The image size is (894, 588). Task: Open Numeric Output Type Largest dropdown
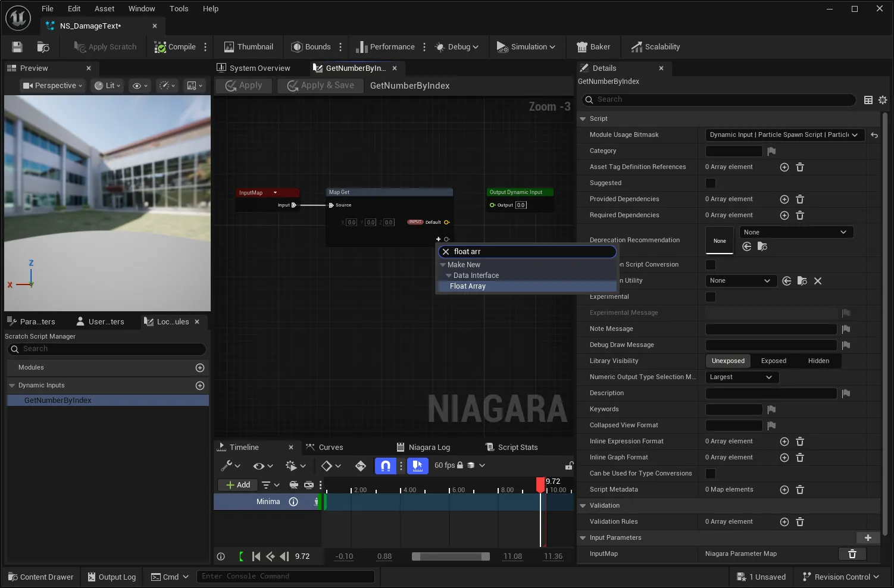pyautogui.click(x=742, y=377)
